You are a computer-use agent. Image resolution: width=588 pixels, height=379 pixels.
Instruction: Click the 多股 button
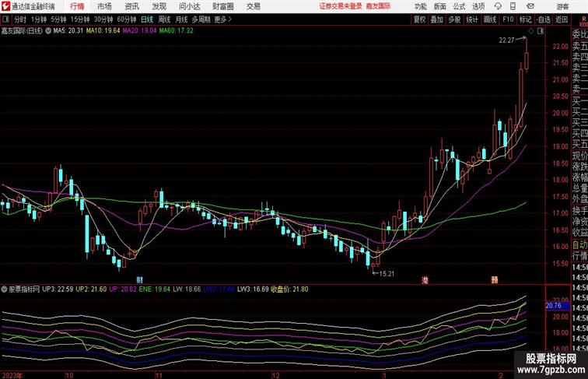(454, 19)
